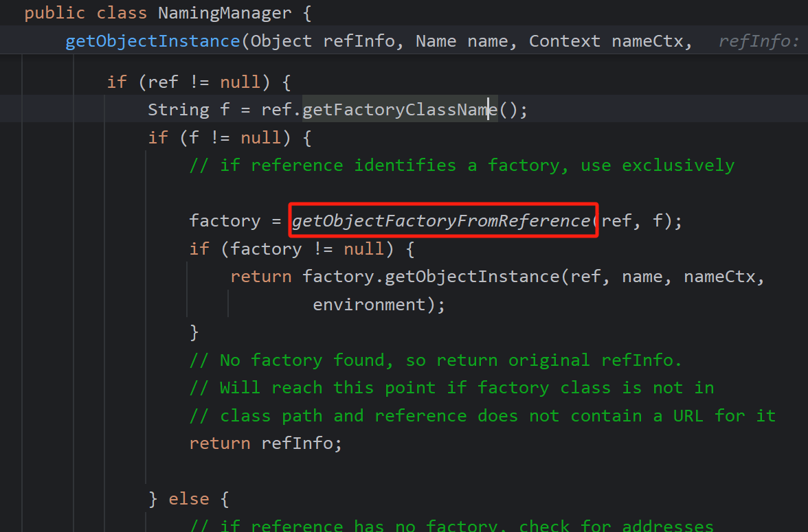Click 'if (factory != null)' condition
Viewport: 808px width, 532px height.
pyautogui.click(x=302, y=248)
